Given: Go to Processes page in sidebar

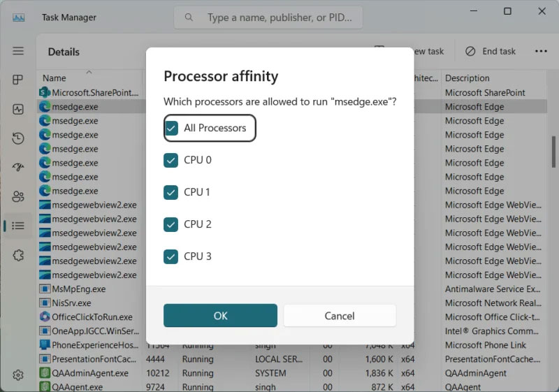Looking at the screenshot, I should pyautogui.click(x=18, y=80).
